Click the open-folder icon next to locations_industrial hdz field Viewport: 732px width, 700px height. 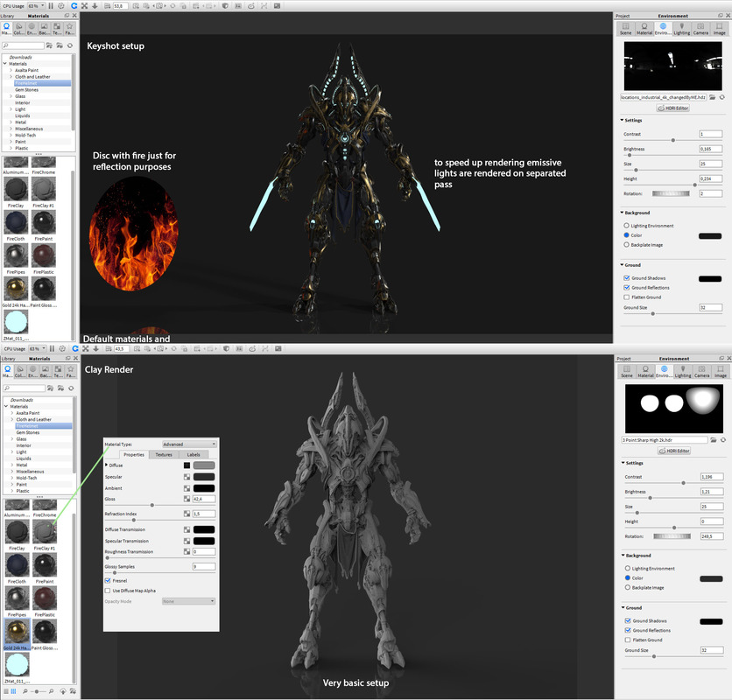coord(713,97)
